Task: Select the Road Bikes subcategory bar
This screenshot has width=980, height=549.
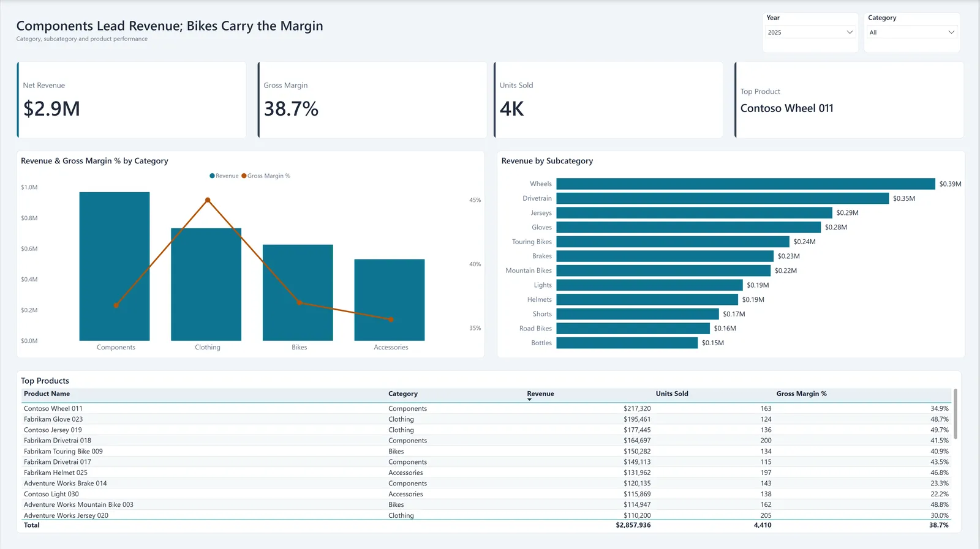Action: point(633,329)
